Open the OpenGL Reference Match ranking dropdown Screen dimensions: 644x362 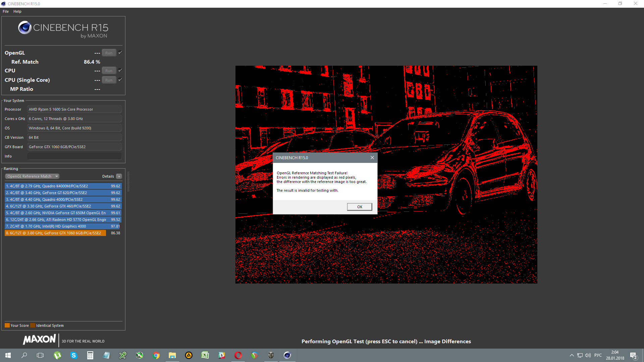point(32,176)
